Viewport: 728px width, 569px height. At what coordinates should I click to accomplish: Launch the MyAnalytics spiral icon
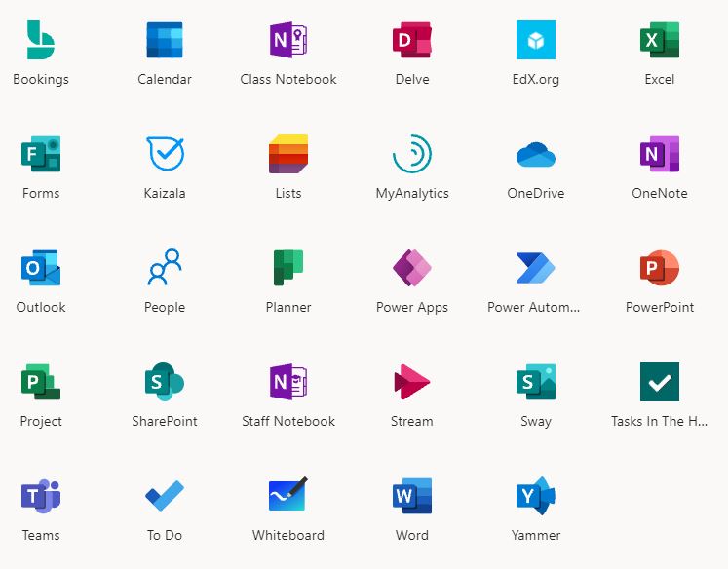pos(412,154)
